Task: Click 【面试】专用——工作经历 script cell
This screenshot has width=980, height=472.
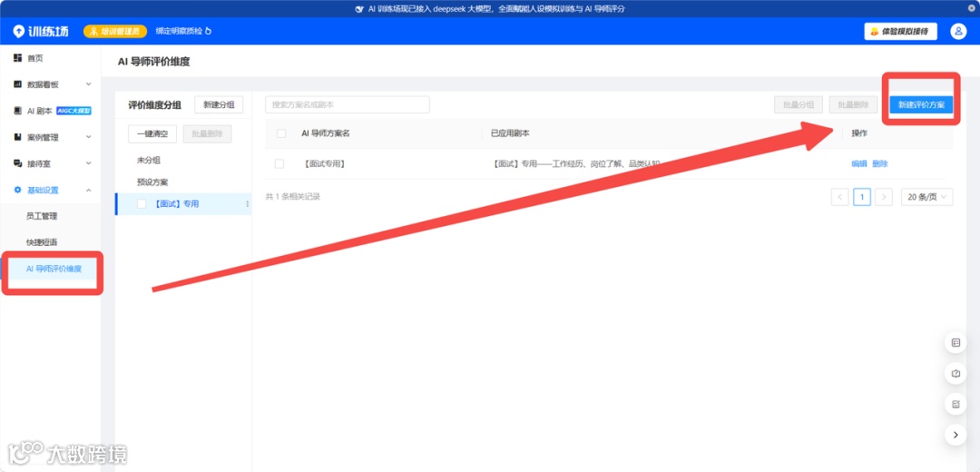Action: tap(575, 163)
